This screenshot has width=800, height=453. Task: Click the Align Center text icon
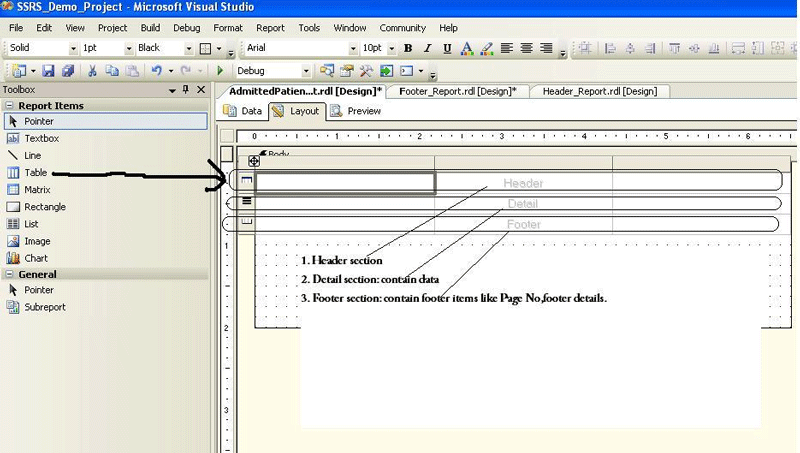526,48
